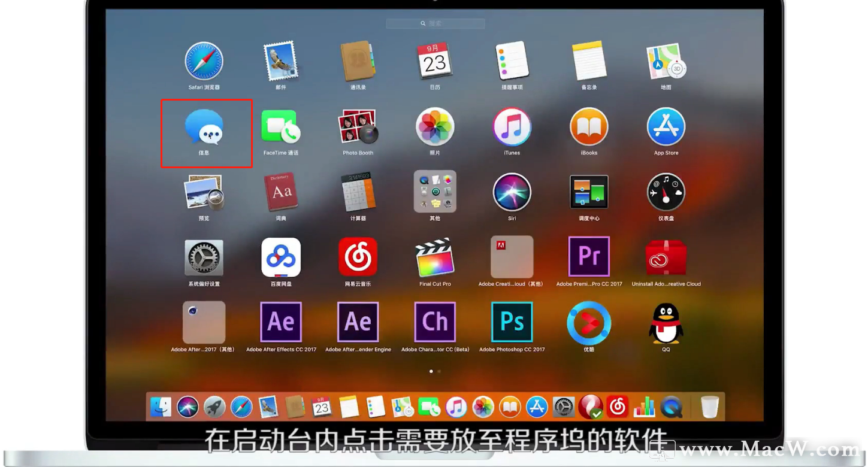The height and width of the screenshot is (467, 868).
Task: Click the Contacts book in the Dock
Action: coord(295,407)
